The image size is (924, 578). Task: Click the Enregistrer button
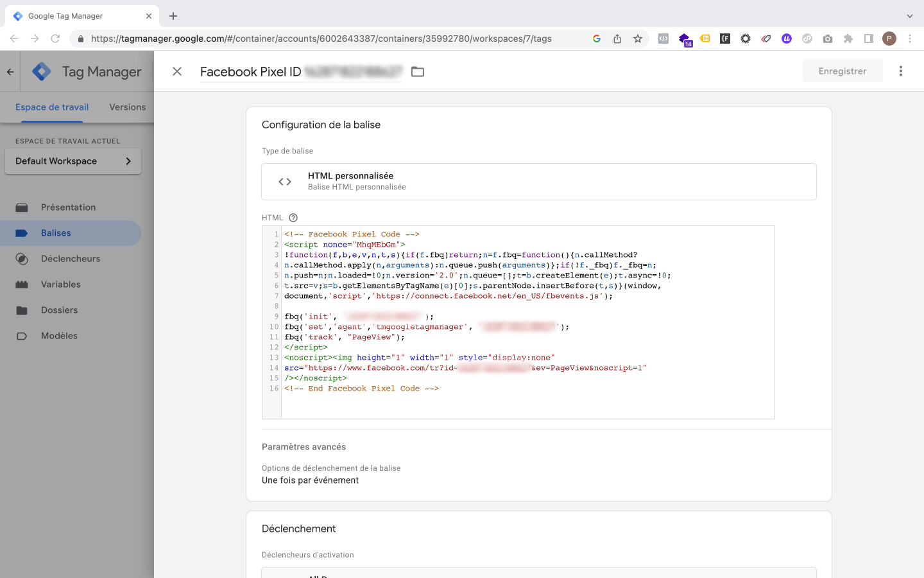pos(843,71)
